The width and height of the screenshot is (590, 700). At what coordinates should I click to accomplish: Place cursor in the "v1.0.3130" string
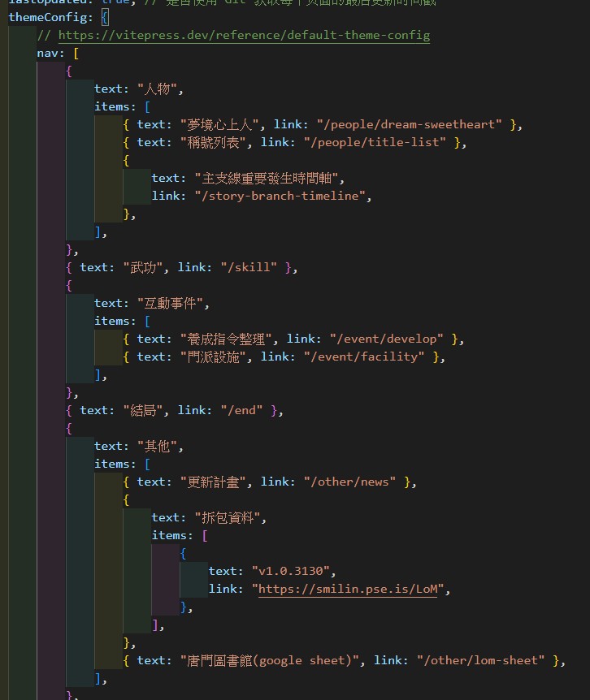pyautogui.click(x=293, y=571)
